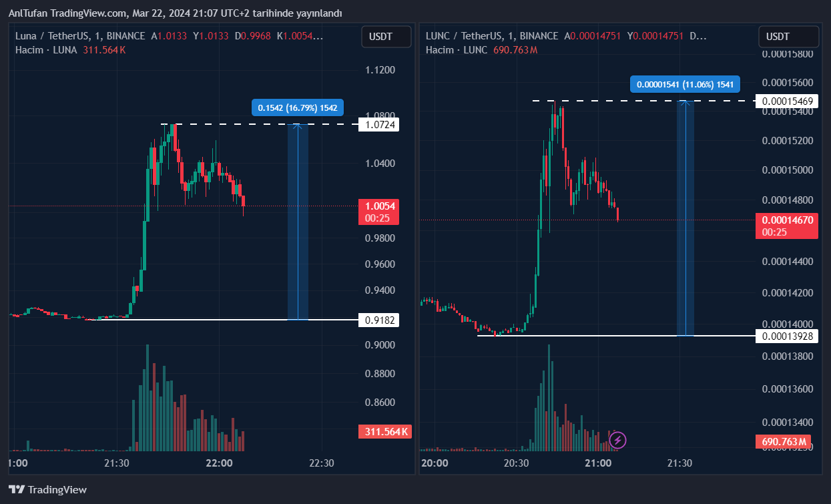Click the purple lightning bolt icon

pyautogui.click(x=618, y=440)
